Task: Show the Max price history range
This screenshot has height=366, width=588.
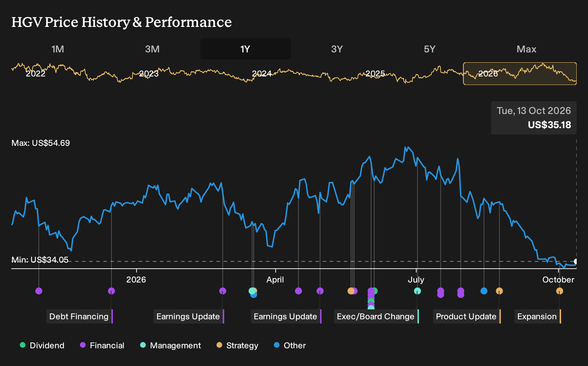Action: tap(526, 49)
